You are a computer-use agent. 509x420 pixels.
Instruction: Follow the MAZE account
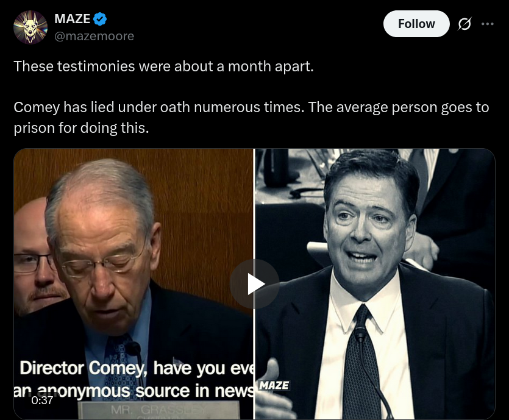tap(416, 24)
